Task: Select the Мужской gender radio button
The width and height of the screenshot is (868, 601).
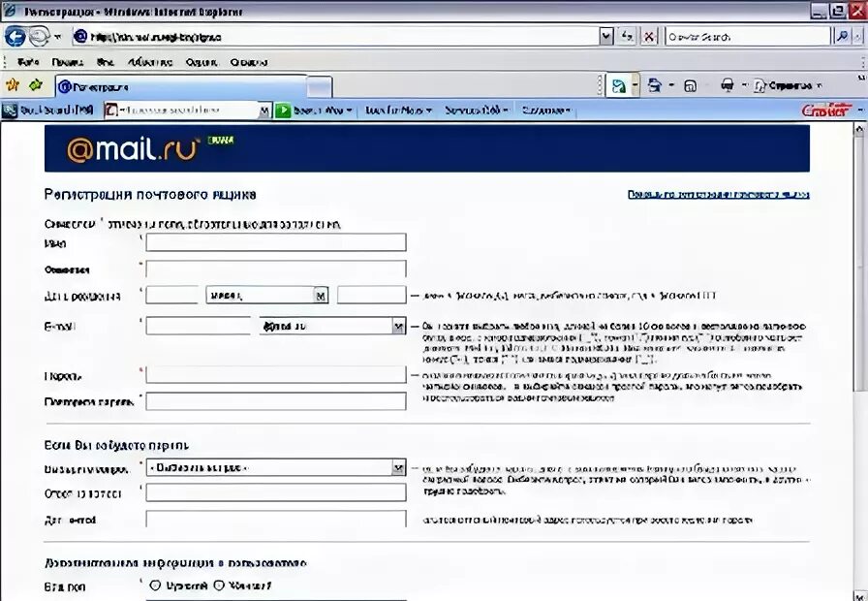Action: pyautogui.click(x=155, y=585)
